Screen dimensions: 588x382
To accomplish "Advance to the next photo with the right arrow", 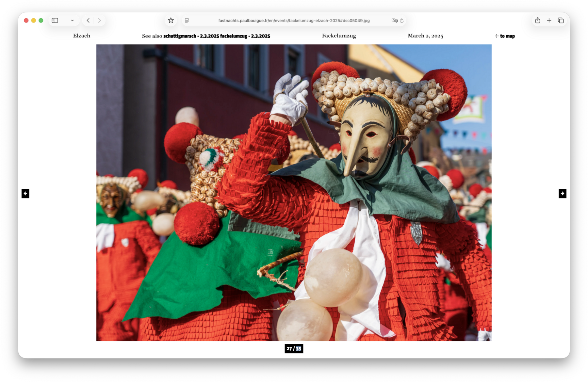I will click(562, 194).
